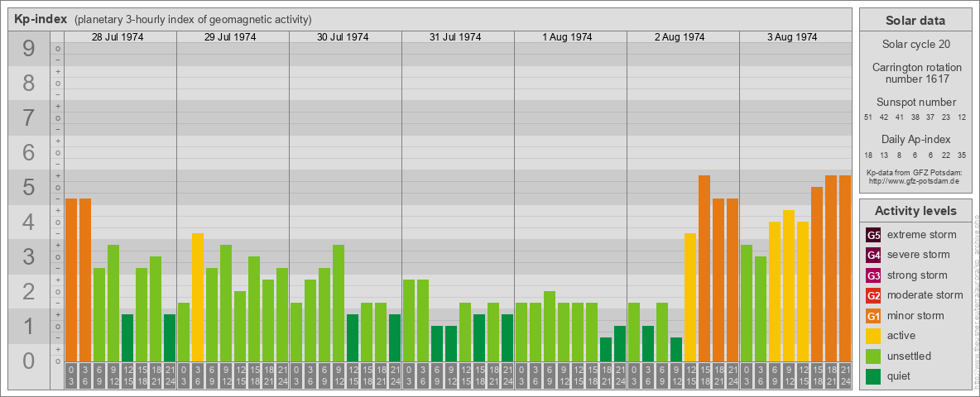Click the dark green 6-9h bar on 31 Jul
The height and width of the screenshot is (397, 980).
pos(437,343)
